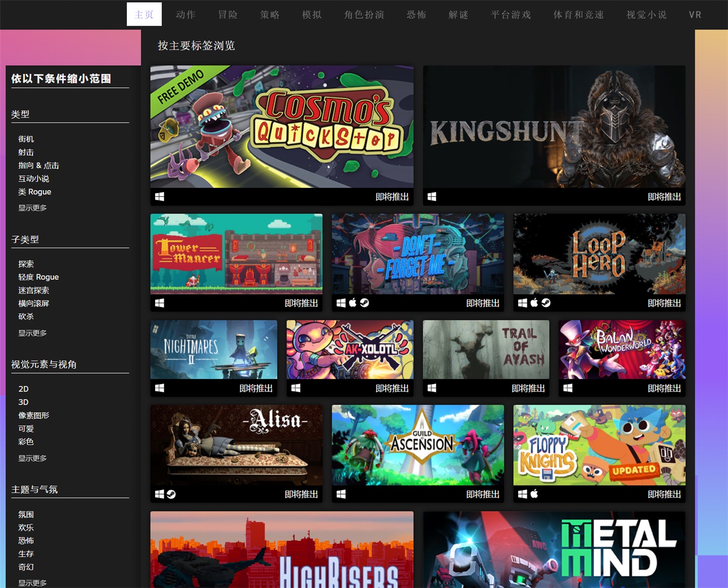
Task: Filter by 彩色 visual style
Action: click(26, 442)
